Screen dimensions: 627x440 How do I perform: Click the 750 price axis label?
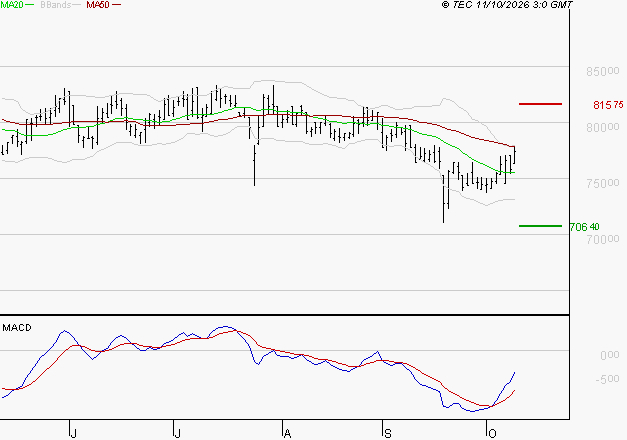pos(603,184)
